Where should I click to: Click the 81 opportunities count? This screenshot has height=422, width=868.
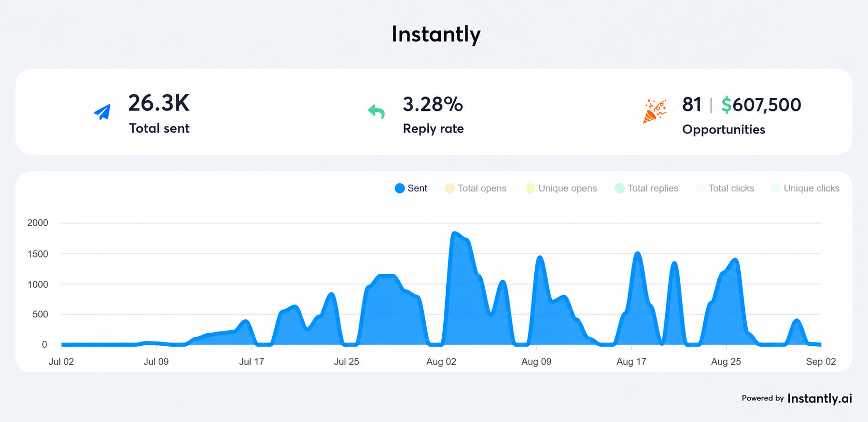tap(692, 105)
